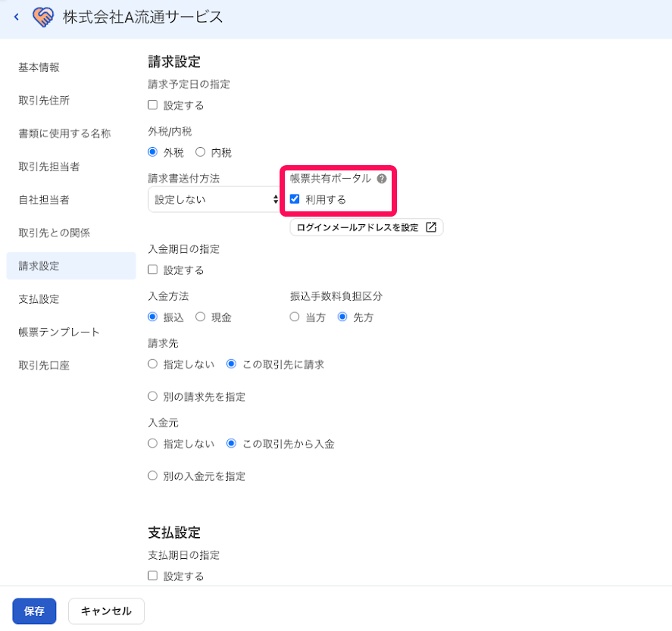Click external link icon in ログインメールアドレスを設定

click(x=431, y=227)
